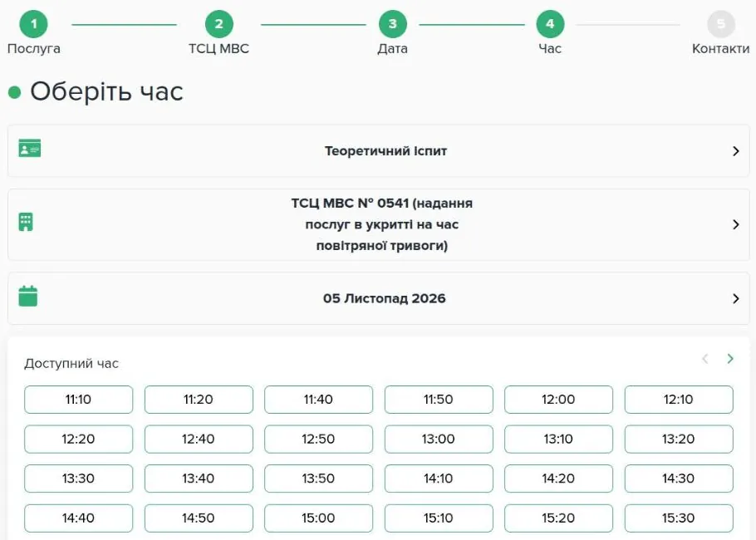756x540 pixels.
Task: Select the 12:50 time slot
Action: click(318, 439)
